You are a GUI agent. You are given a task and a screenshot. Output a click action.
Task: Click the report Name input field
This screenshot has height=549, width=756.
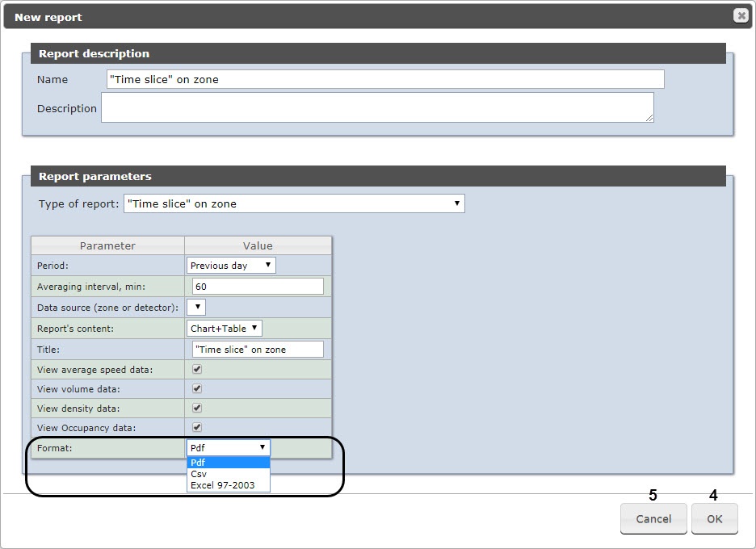coord(385,79)
